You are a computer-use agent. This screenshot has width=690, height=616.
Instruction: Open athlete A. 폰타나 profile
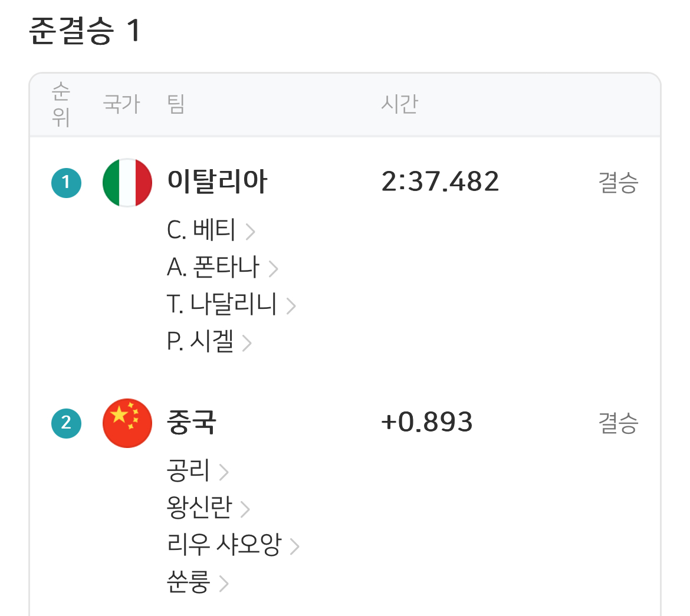point(213,268)
